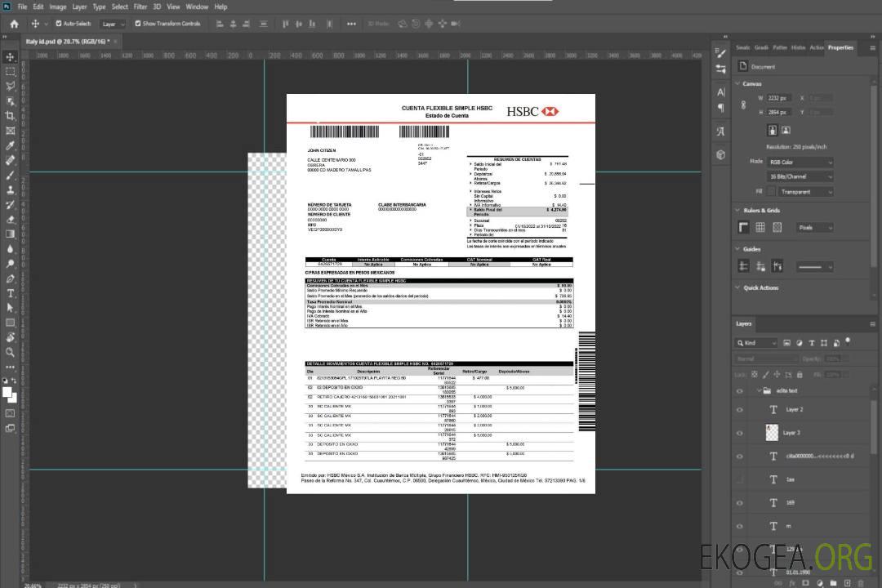Viewport: 882px width, 588px height.
Task: Collapse the Canvas section
Action: (x=737, y=84)
